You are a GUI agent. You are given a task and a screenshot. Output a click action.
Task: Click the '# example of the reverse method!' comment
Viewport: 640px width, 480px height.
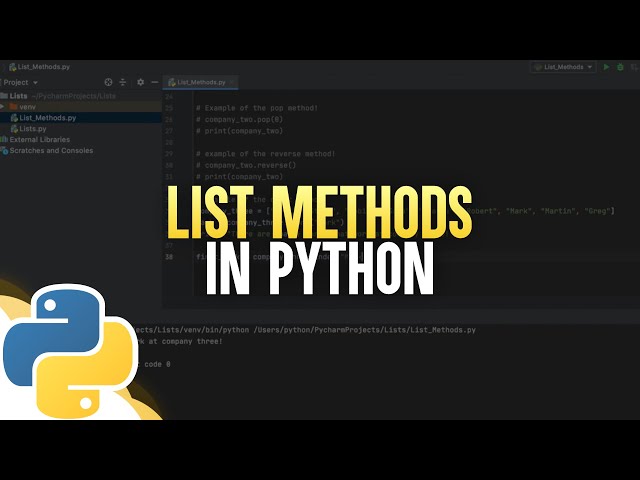265,153
